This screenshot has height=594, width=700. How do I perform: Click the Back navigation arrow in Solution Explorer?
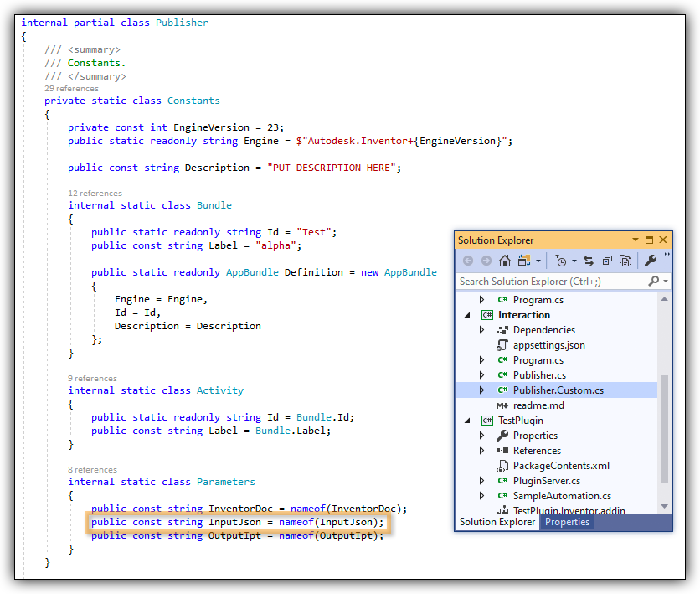pos(468,261)
